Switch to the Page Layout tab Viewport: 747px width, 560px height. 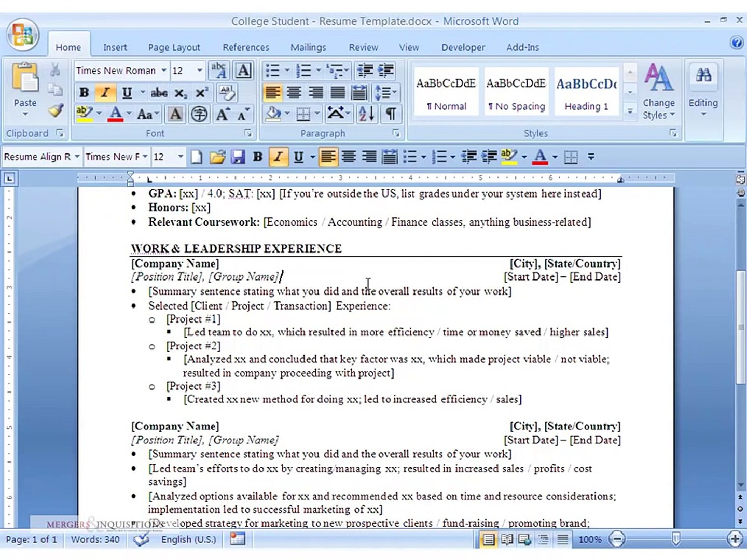coord(174,47)
